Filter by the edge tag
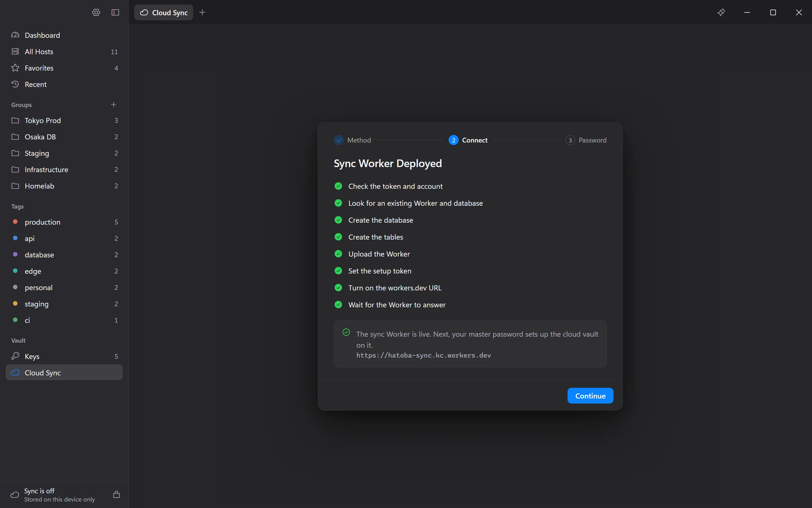812x508 pixels. coord(64,271)
